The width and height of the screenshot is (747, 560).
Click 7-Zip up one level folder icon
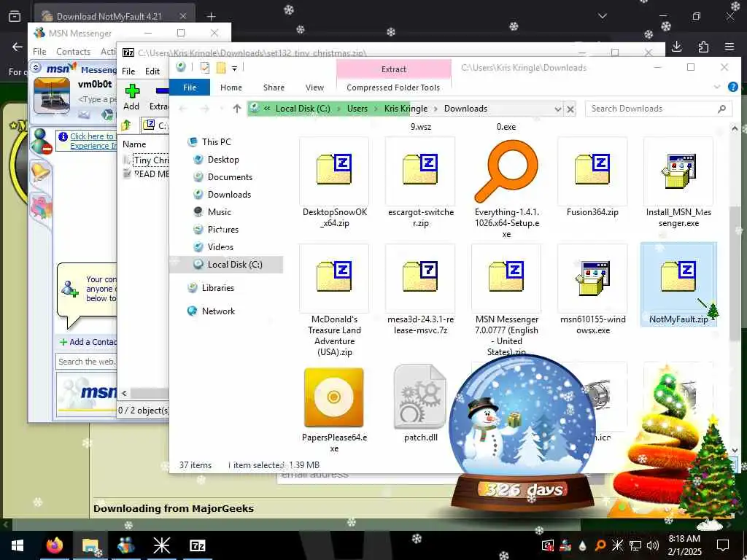[126, 125]
